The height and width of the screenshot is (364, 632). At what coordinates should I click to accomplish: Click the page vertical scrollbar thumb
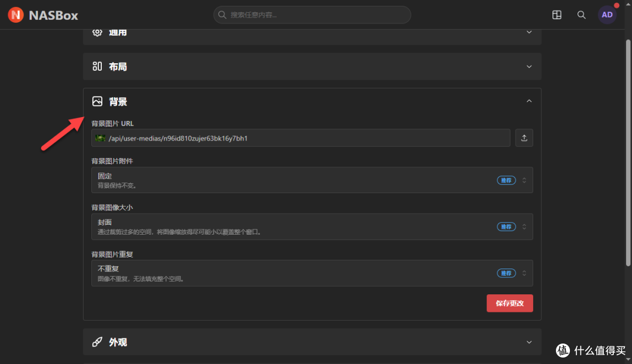click(628, 153)
